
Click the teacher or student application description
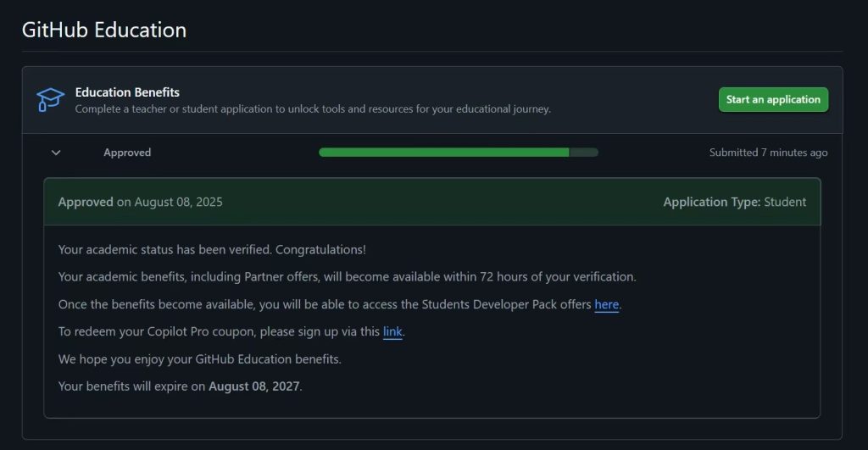313,109
